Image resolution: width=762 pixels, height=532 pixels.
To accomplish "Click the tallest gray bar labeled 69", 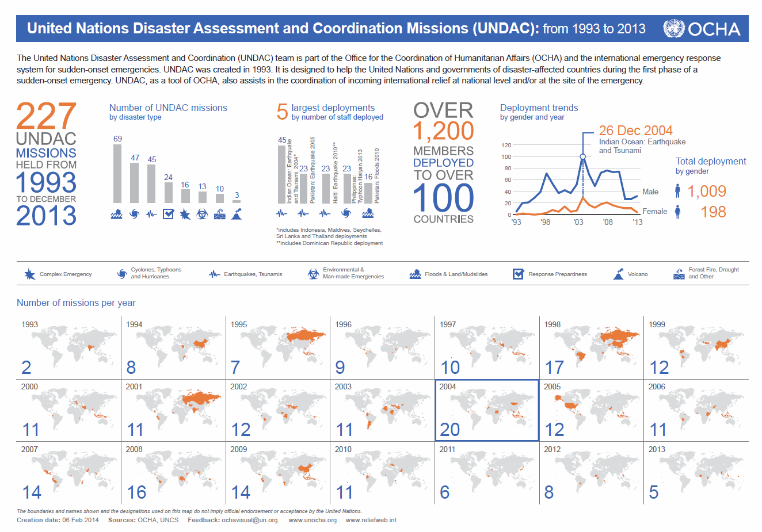I will click(x=117, y=174).
